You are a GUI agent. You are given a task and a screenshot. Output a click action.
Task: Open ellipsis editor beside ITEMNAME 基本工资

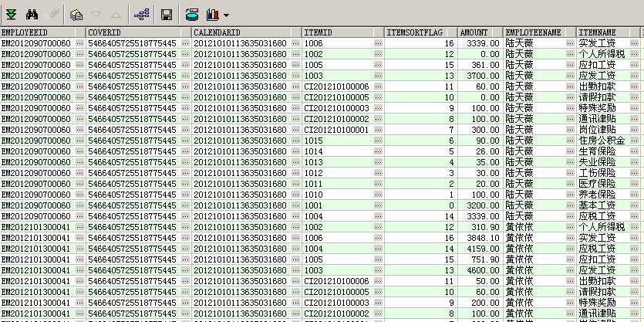click(634, 205)
